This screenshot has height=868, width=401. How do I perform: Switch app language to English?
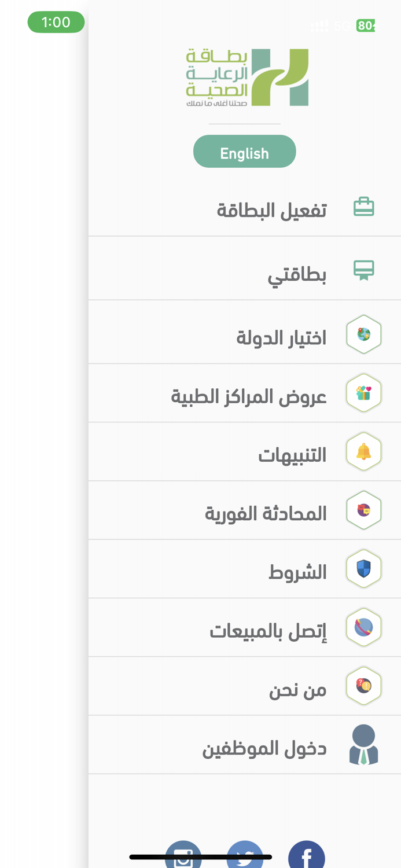pyautogui.click(x=245, y=151)
